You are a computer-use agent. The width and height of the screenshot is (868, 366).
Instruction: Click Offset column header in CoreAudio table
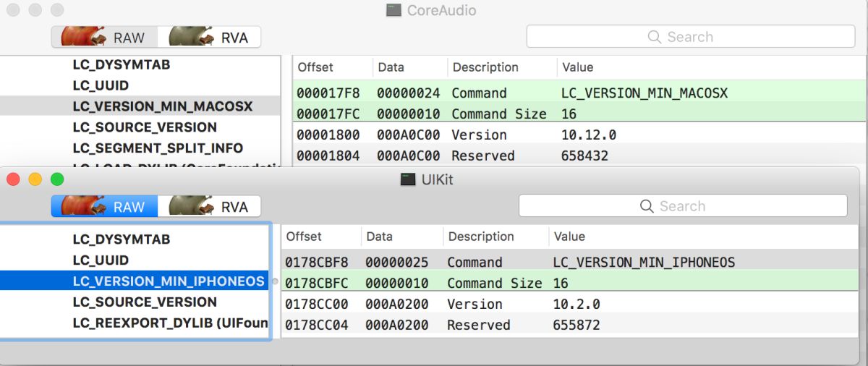(332, 67)
